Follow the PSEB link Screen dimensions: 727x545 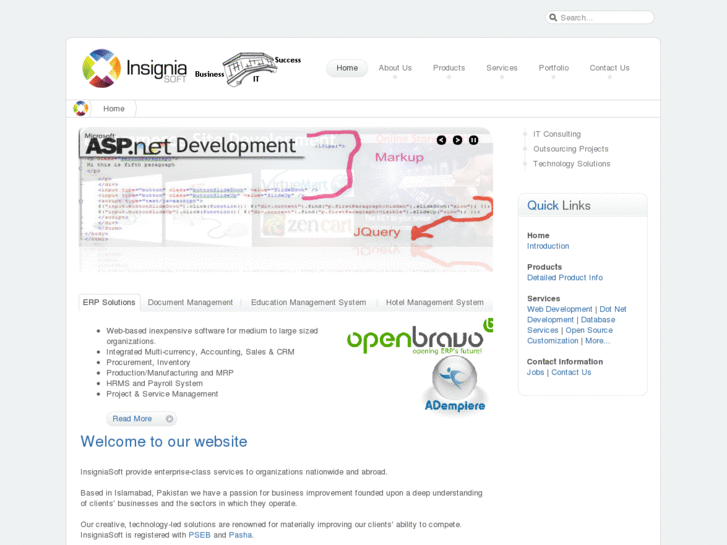(199, 535)
